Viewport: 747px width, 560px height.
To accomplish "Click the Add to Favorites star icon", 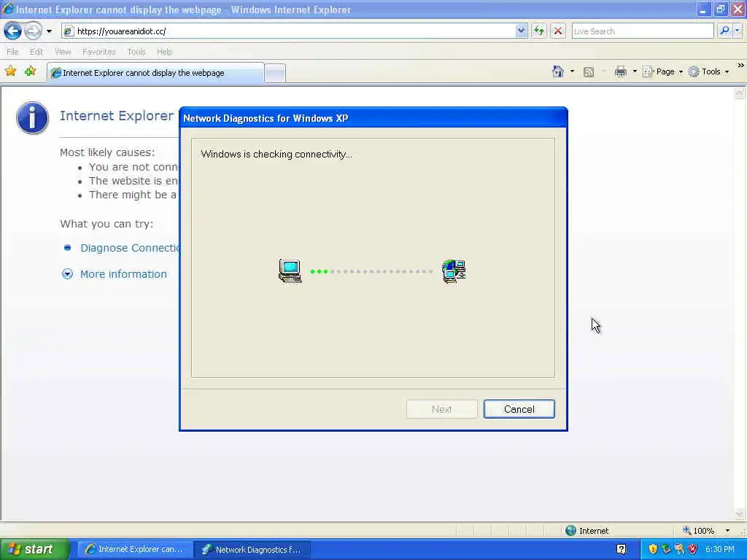I will click(31, 71).
